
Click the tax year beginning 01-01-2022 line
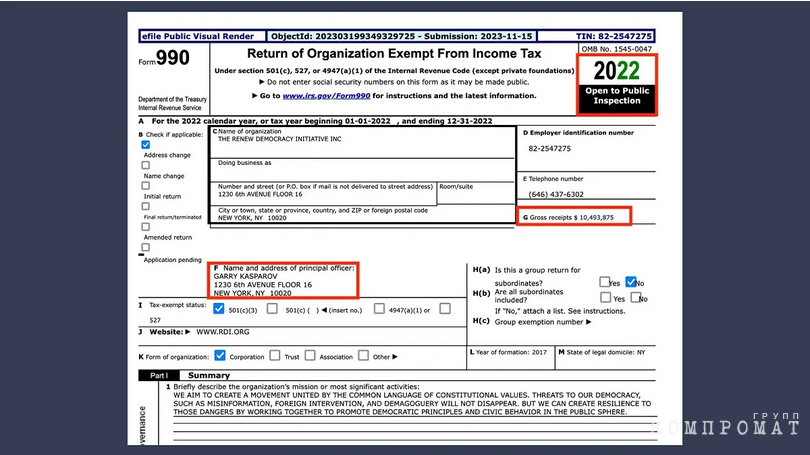coord(316,121)
